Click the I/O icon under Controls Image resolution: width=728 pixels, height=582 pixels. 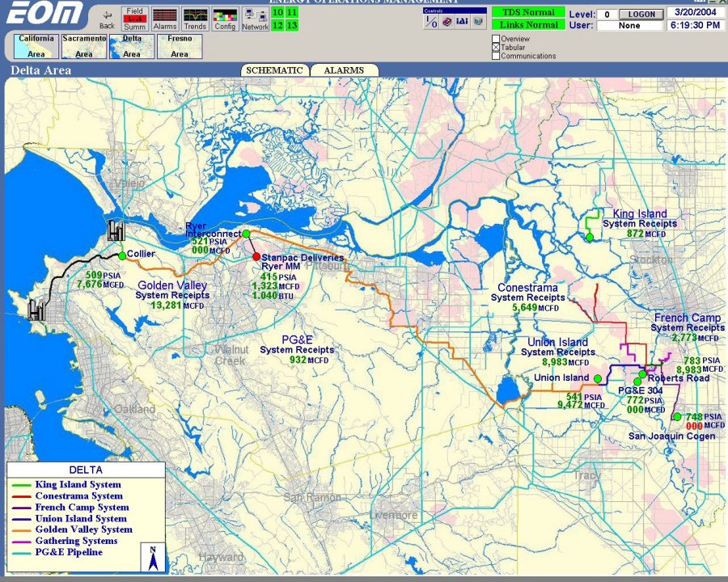click(431, 22)
